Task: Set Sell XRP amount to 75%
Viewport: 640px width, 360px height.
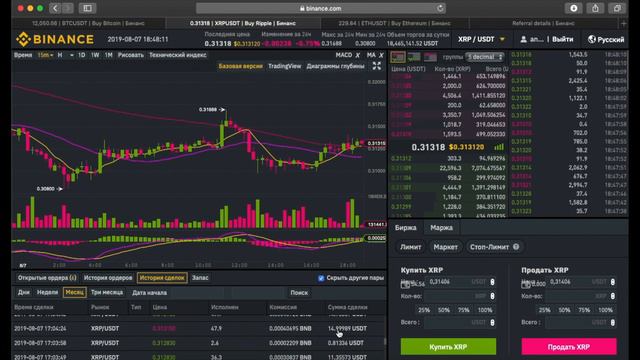Action: click(584, 310)
